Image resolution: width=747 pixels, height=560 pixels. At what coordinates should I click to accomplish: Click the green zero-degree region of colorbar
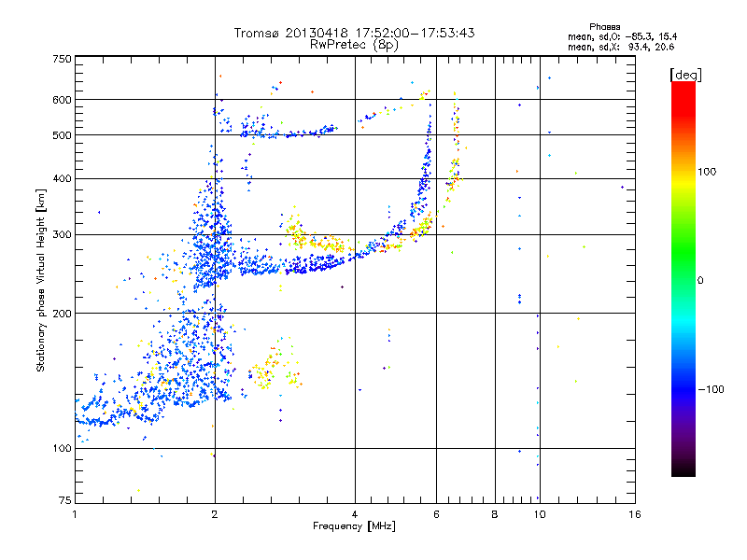click(684, 280)
